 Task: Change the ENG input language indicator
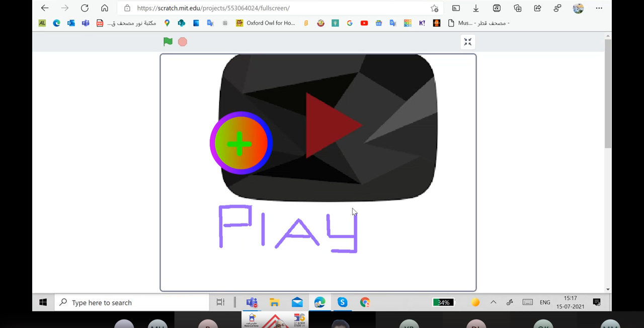545,302
